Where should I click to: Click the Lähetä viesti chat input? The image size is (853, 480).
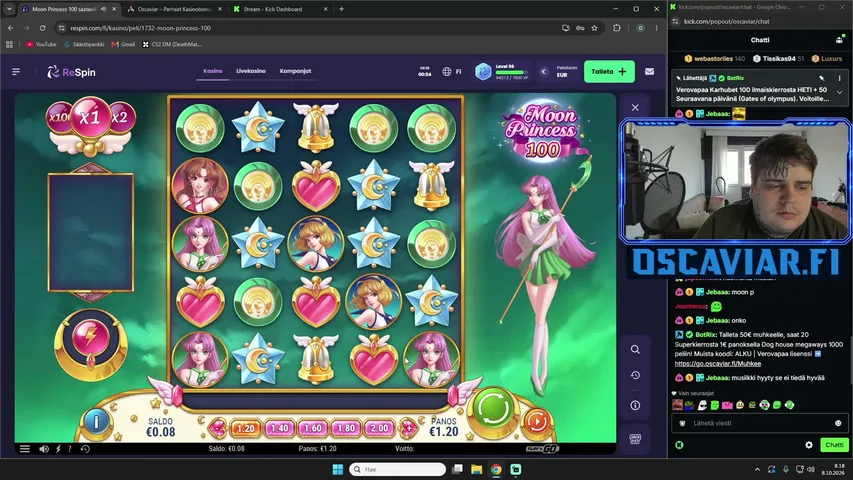click(x=758, y=423)
